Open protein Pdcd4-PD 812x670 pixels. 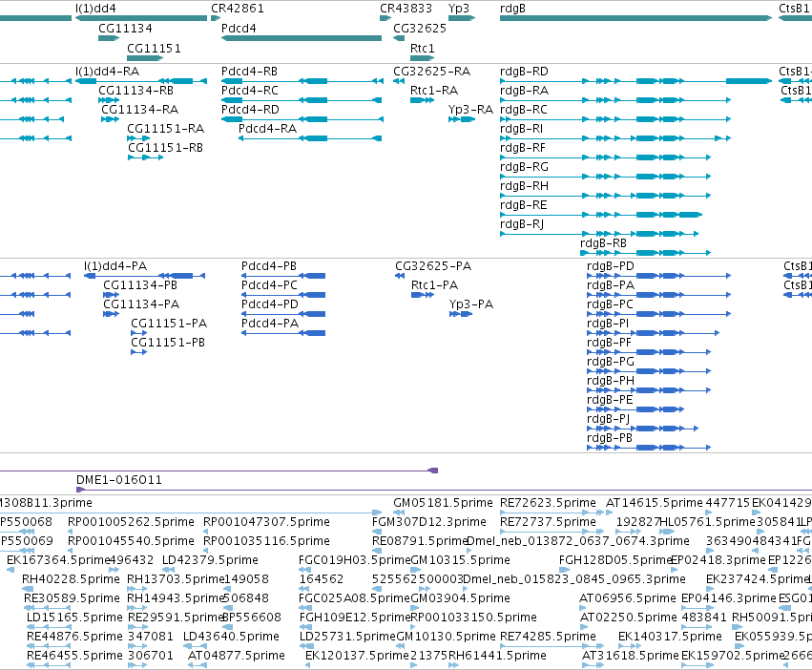tap(270, 304)
